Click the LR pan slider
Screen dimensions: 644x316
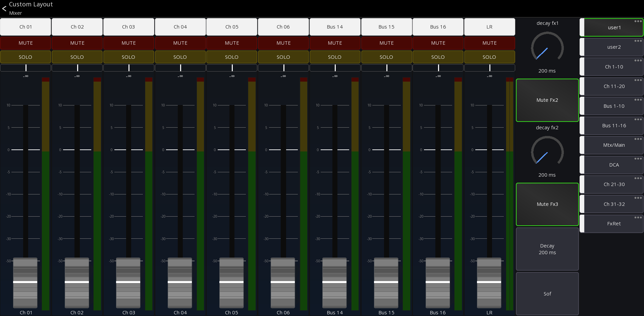click(x=489, y=68)
